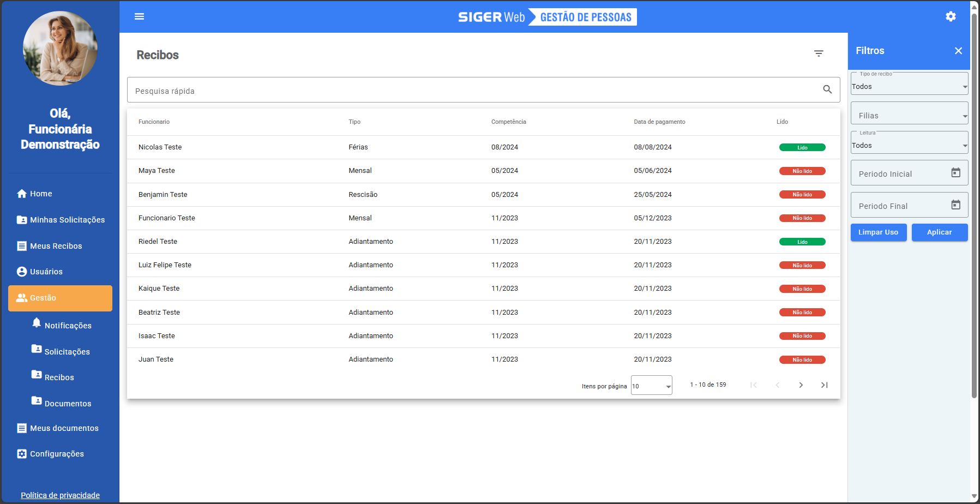Click the Limpar Uso button
The width and height of the screenshot is (980, 504).
(879, 232)
